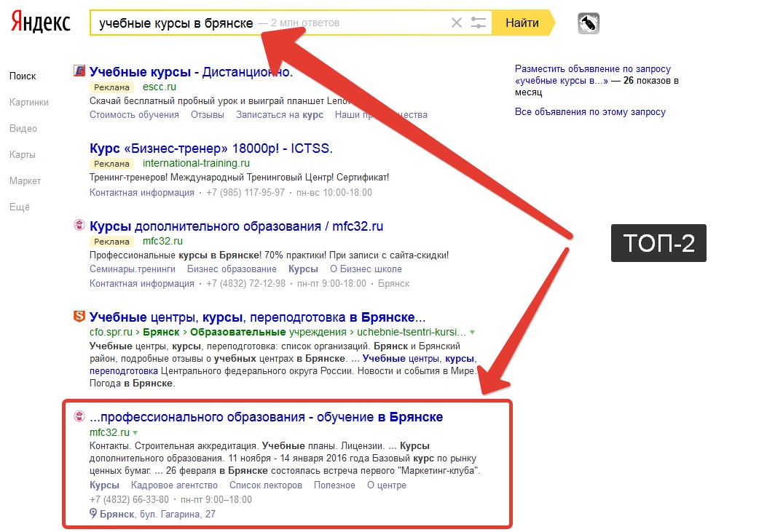Click the mfc32.ru ad favicon icon
This screenshot has height=532, width=767.
[x=79, y=225]
